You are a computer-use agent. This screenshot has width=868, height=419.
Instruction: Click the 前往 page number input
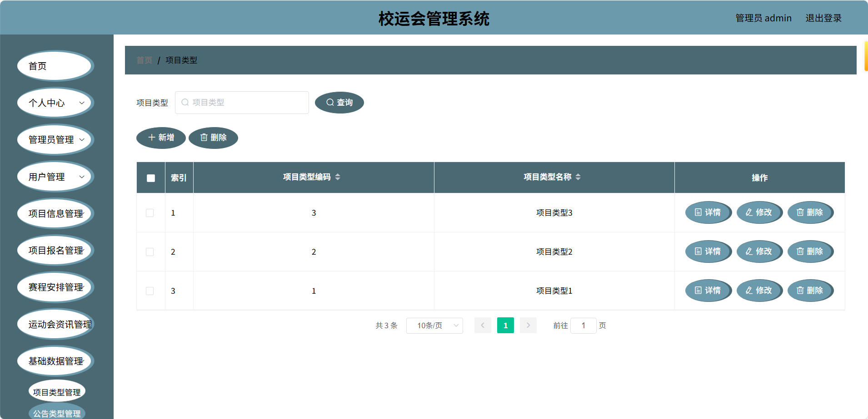[x=583, y=325]
